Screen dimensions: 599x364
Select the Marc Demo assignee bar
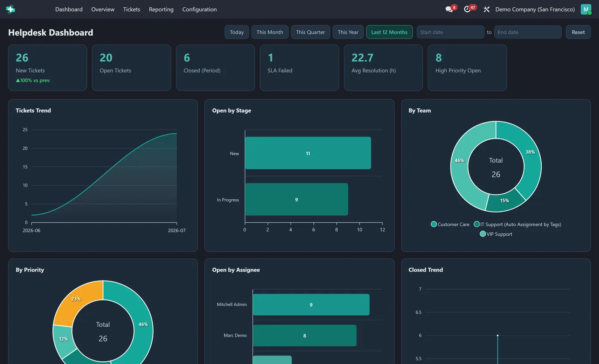click(x=305, y=335)
